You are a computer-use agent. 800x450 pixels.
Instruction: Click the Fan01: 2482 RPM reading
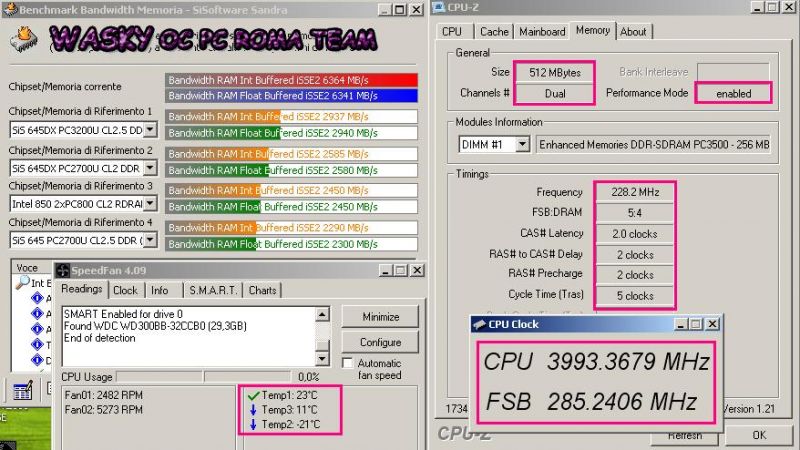tap(104, 395)
